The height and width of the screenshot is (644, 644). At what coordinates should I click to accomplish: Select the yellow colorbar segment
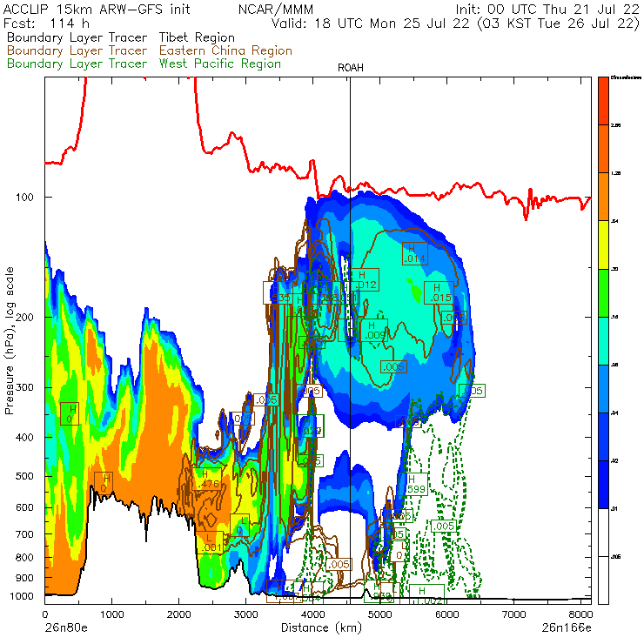click(x=603, y=245)
